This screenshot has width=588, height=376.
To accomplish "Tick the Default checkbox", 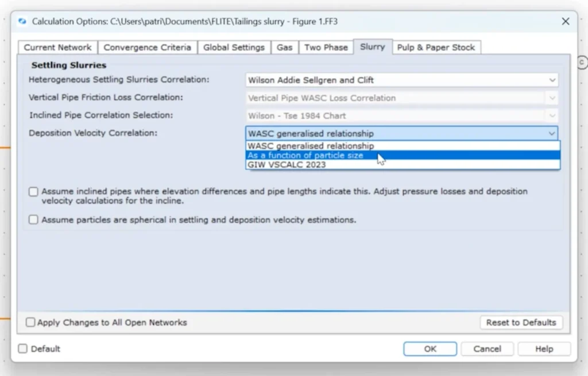I will (x=23, y=349).
